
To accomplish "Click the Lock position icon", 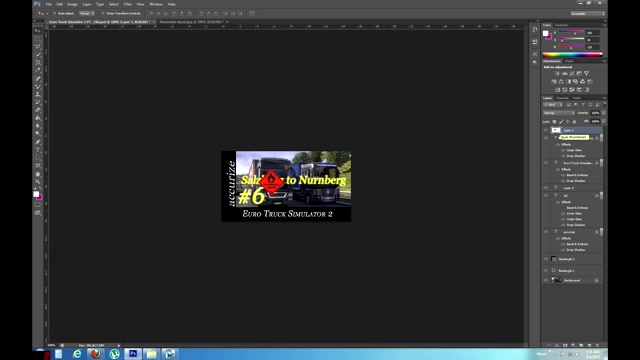I will 568,122.
